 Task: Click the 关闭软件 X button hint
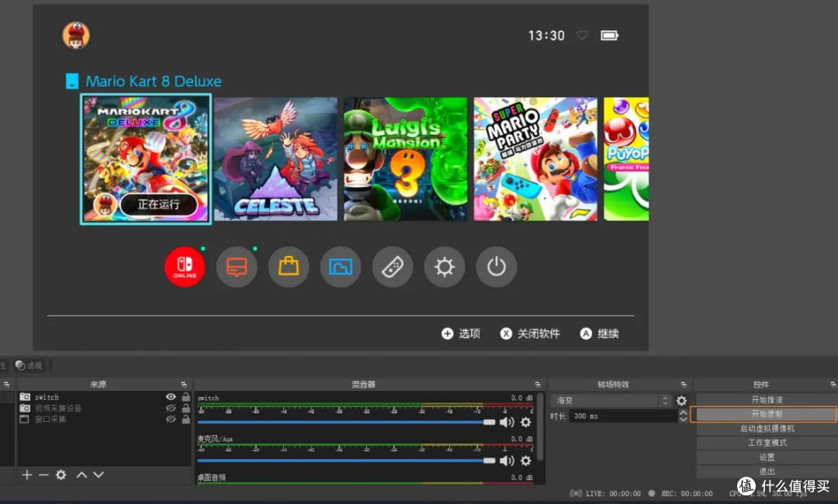[530, 333]
